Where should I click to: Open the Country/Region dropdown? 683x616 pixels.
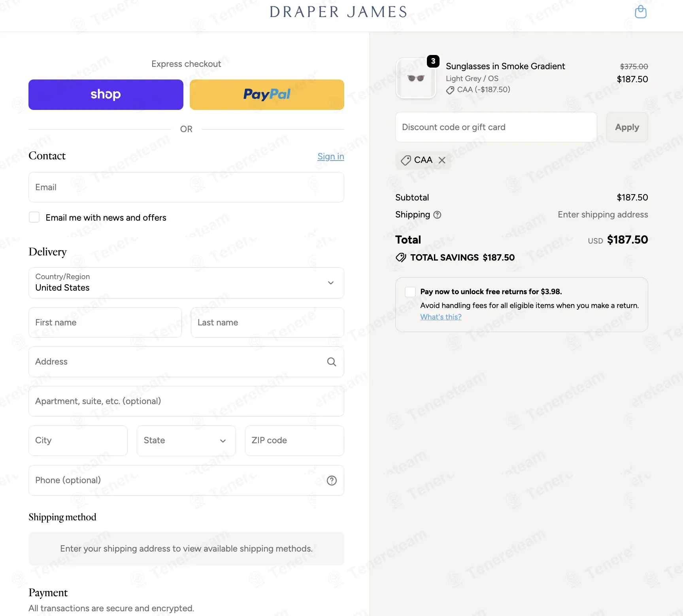pyautogui.click(x=186, y=283)
